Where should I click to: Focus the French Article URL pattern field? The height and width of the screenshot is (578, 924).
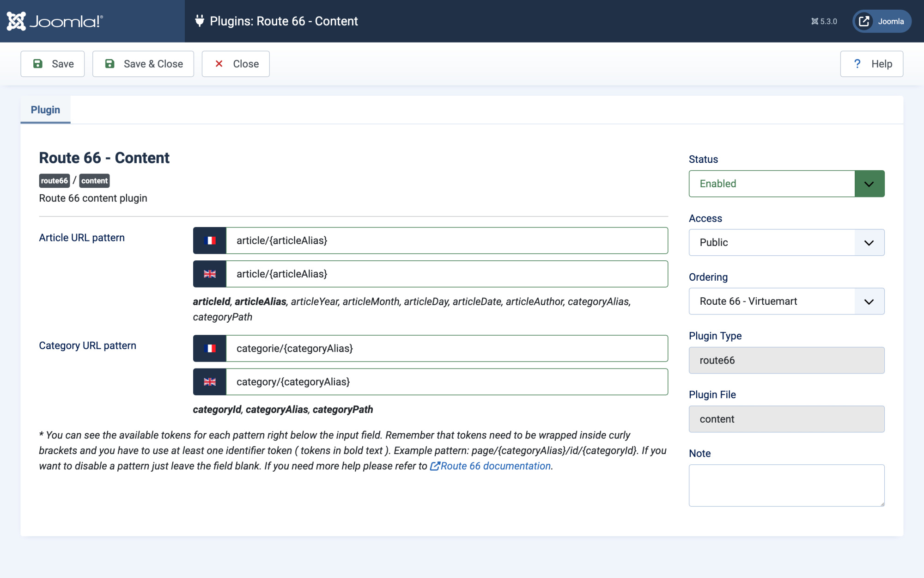pos(447,240)
